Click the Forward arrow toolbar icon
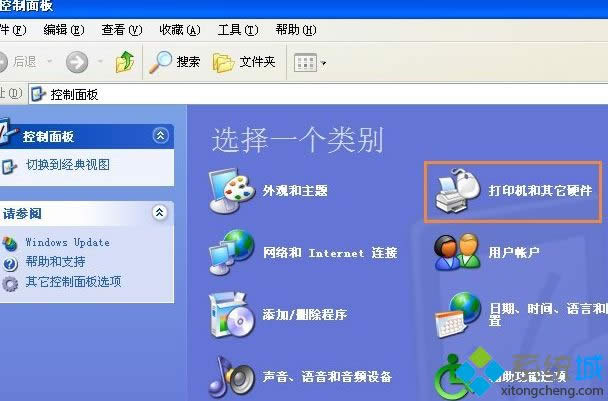This screenshot has width=608, height=401. [77, 62]
